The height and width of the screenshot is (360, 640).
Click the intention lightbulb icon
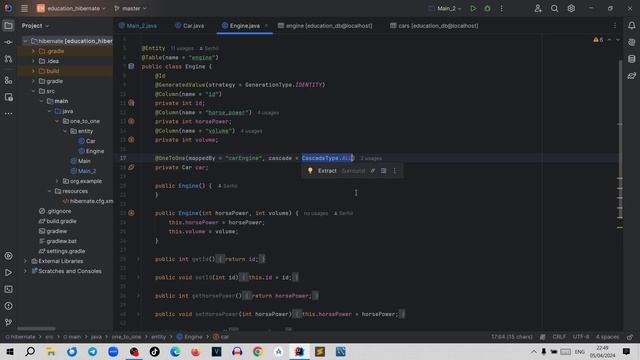pyautogui.click(x=310, y=171)
